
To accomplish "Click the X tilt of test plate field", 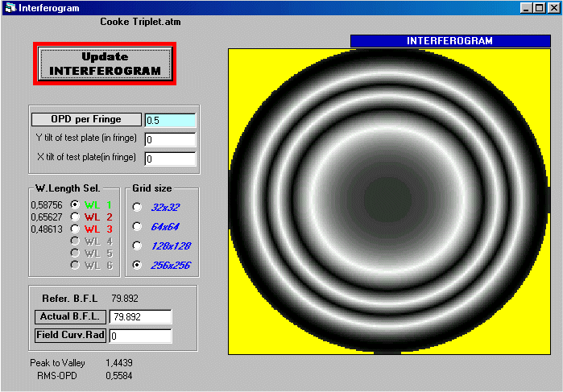I will (x=170, y=159).
